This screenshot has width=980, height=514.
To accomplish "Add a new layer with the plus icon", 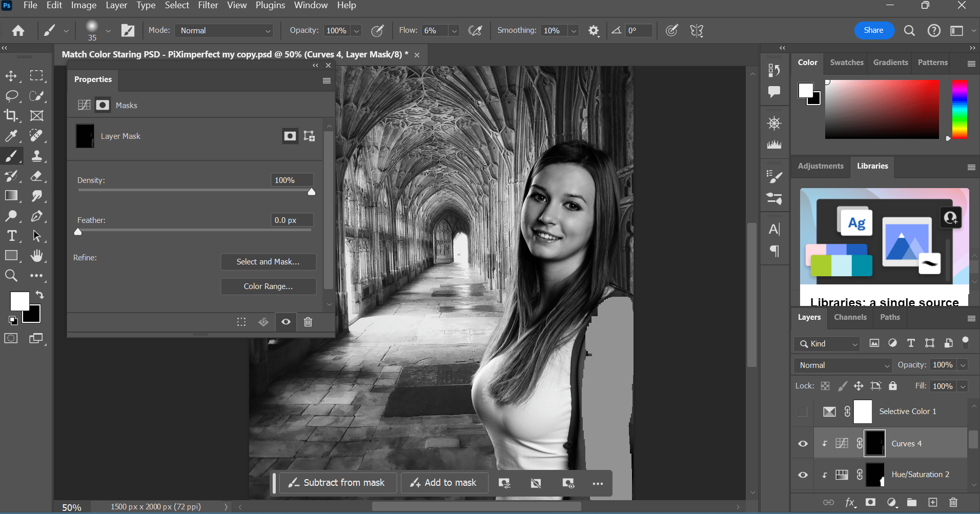I will pyautogui.click(x=932, y=503).
